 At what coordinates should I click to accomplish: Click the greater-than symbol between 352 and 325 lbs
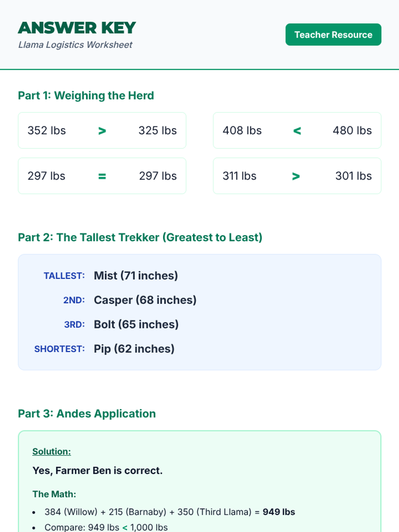tap(102, 131)
